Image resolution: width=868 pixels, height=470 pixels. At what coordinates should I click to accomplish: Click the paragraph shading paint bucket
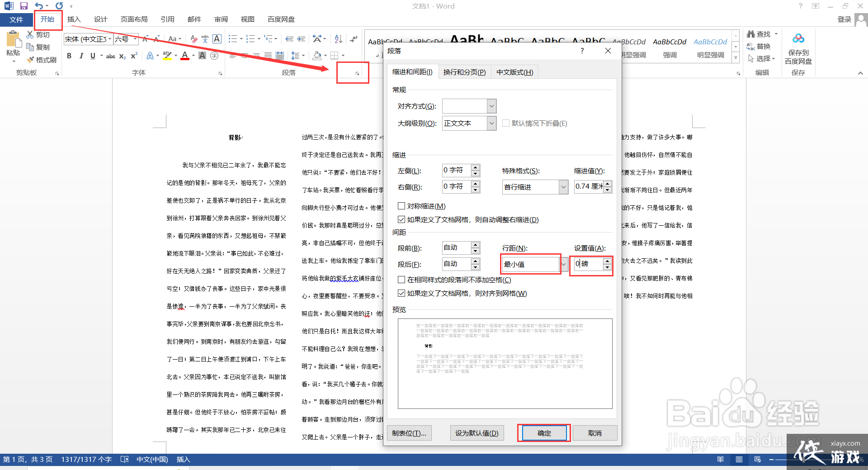pyautogui.click(x=317, y=56)
